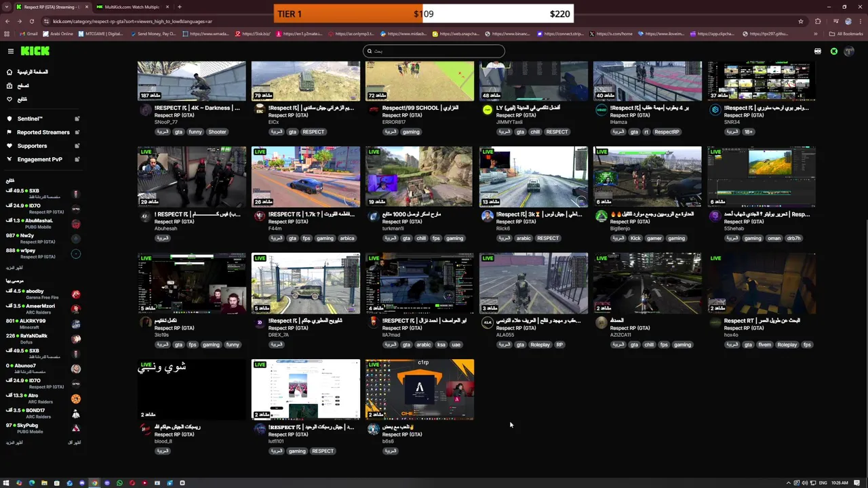Collapse recommended list with show less
Viewport: 868px width, 488px height.
[75, 443]
